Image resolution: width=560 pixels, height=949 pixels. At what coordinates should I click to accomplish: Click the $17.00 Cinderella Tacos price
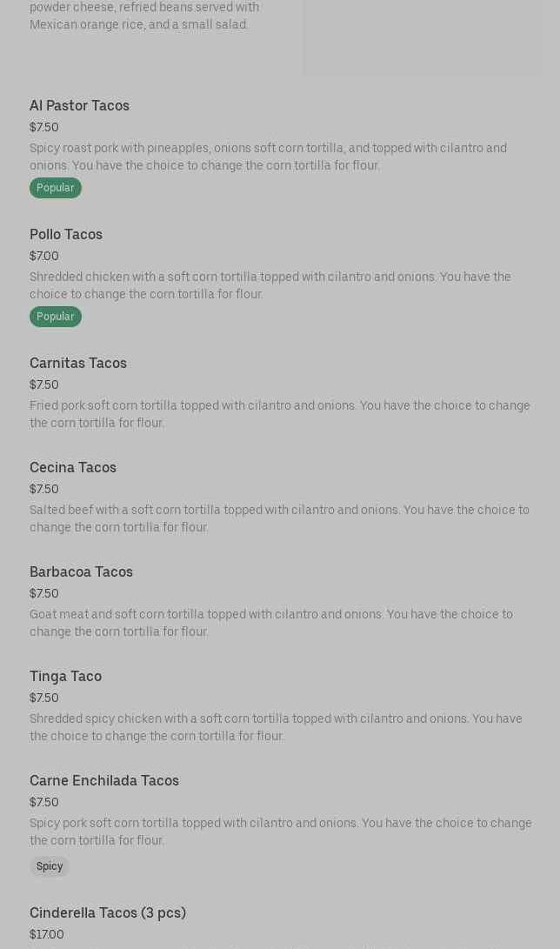pos(47,935)
